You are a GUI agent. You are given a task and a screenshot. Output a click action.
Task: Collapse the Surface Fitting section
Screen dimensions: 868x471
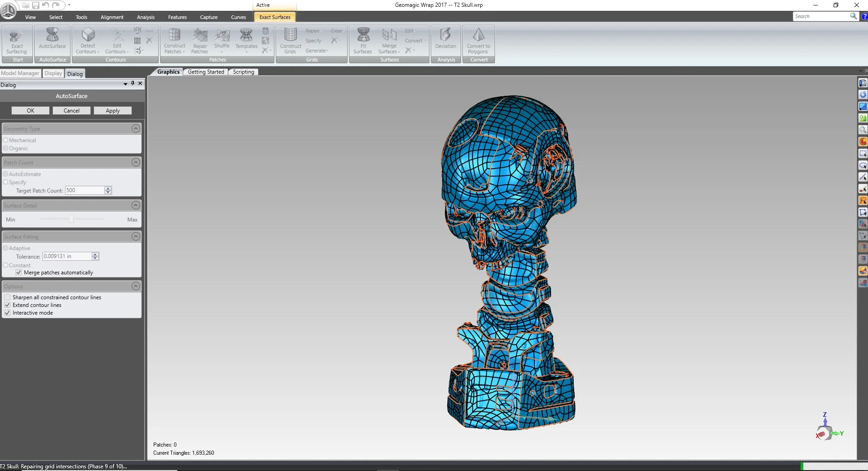[136, 236]
